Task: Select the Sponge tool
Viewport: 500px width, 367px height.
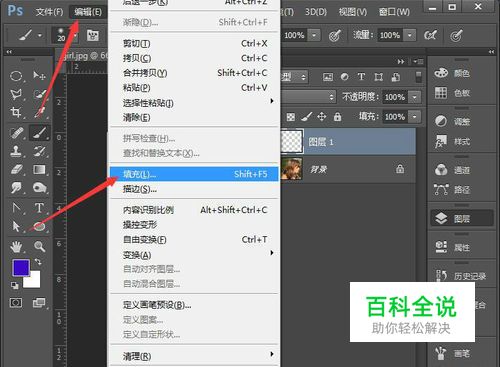Action: pos(39,187)
